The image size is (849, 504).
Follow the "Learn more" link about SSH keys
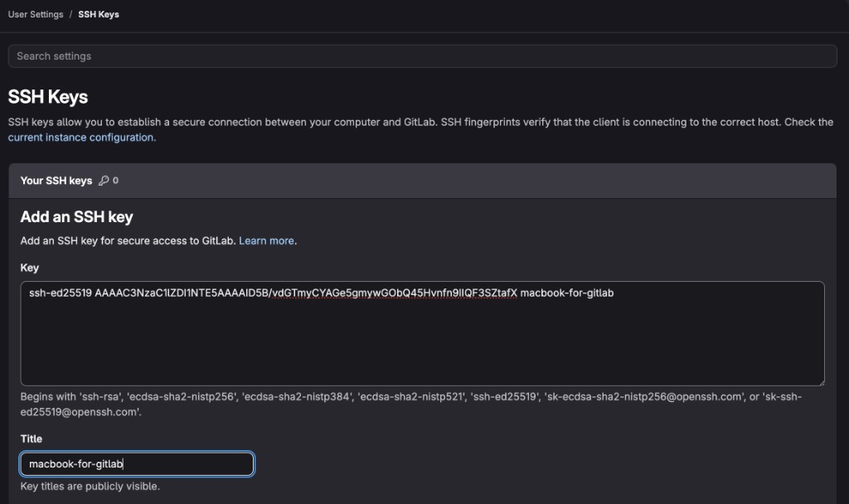pyautogui.click(x=264, y=240)
